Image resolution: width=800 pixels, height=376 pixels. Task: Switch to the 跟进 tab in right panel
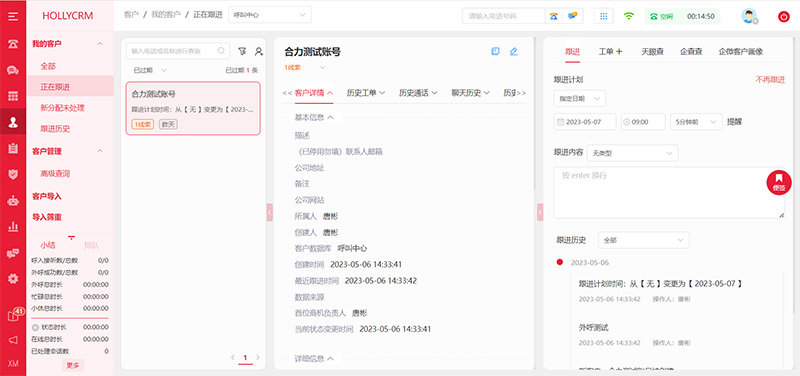572,52
